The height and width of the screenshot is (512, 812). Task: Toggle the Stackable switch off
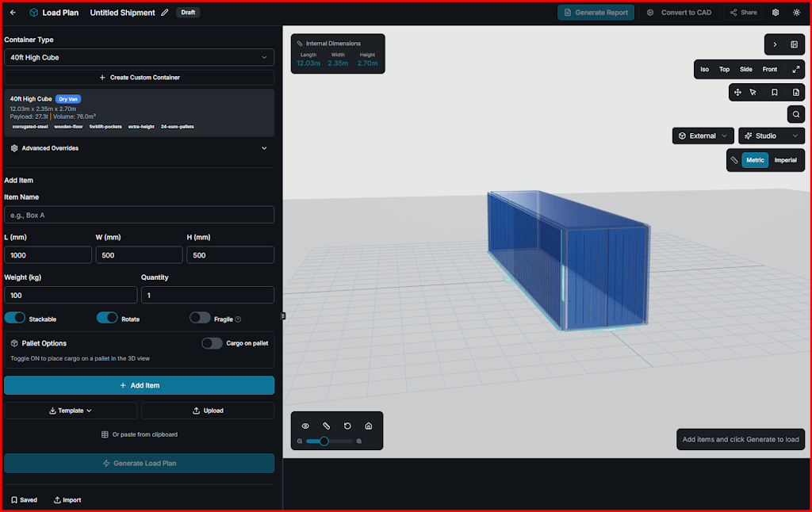(x=15, y=318)
